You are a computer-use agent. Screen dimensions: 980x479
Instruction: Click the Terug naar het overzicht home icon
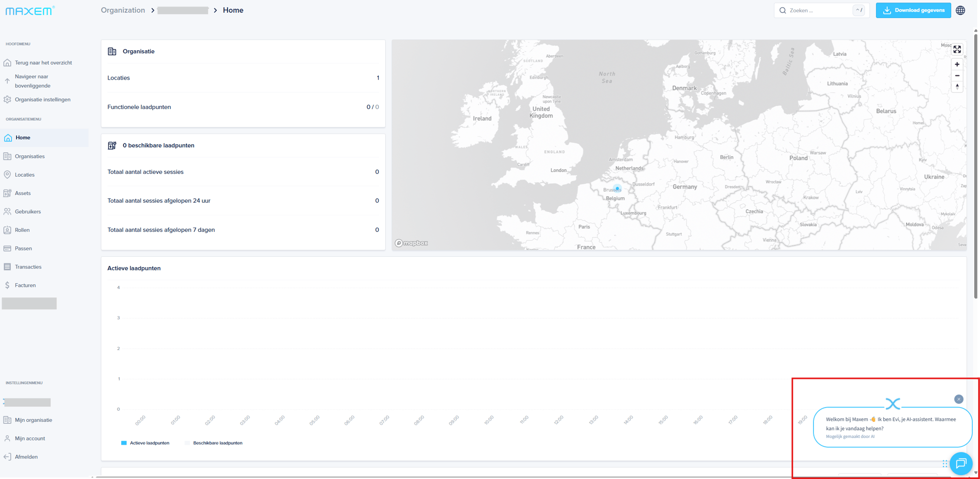[x=7, y=62]
